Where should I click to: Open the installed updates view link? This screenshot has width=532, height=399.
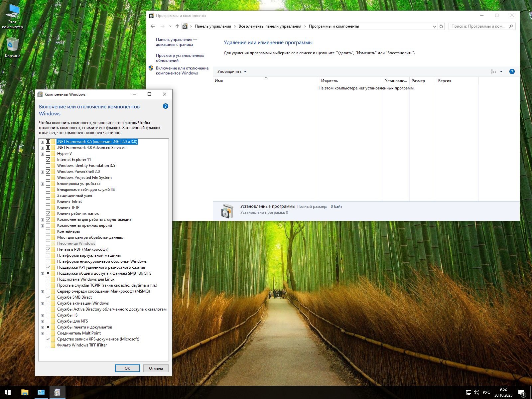pos(180,58)
